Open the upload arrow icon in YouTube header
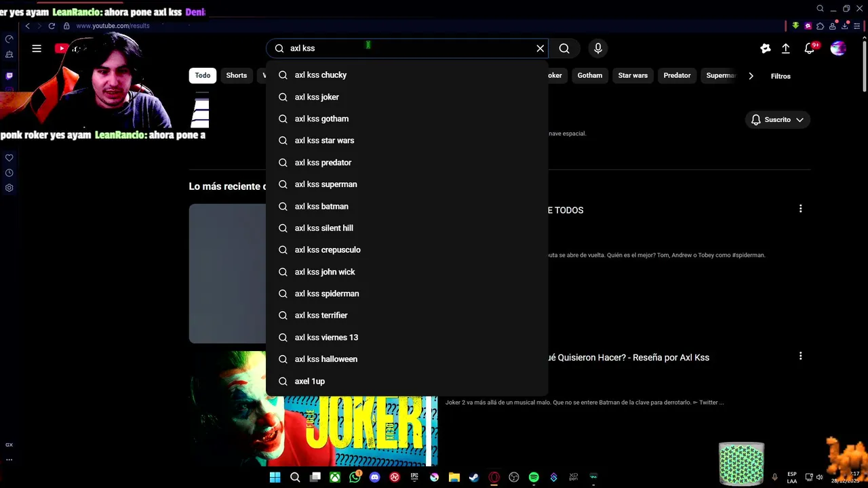Screen dimensions: 868x488 coord(786,48)
